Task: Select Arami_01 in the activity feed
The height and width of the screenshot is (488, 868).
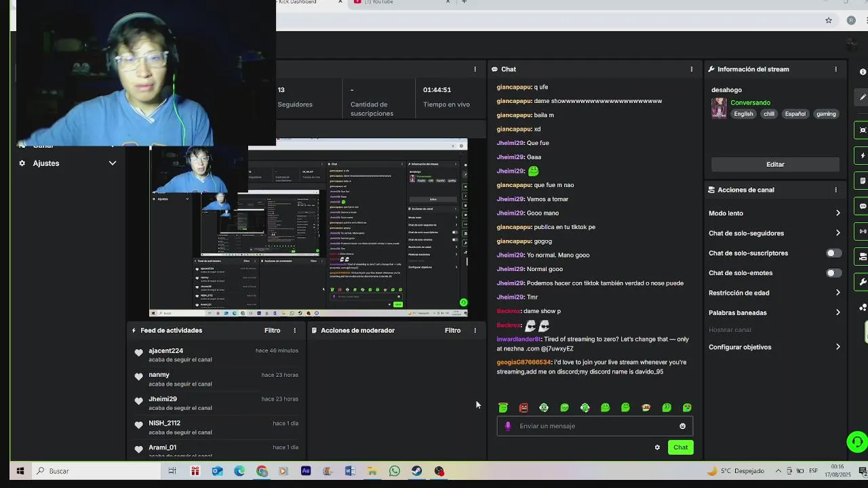Action: (163, 447)
